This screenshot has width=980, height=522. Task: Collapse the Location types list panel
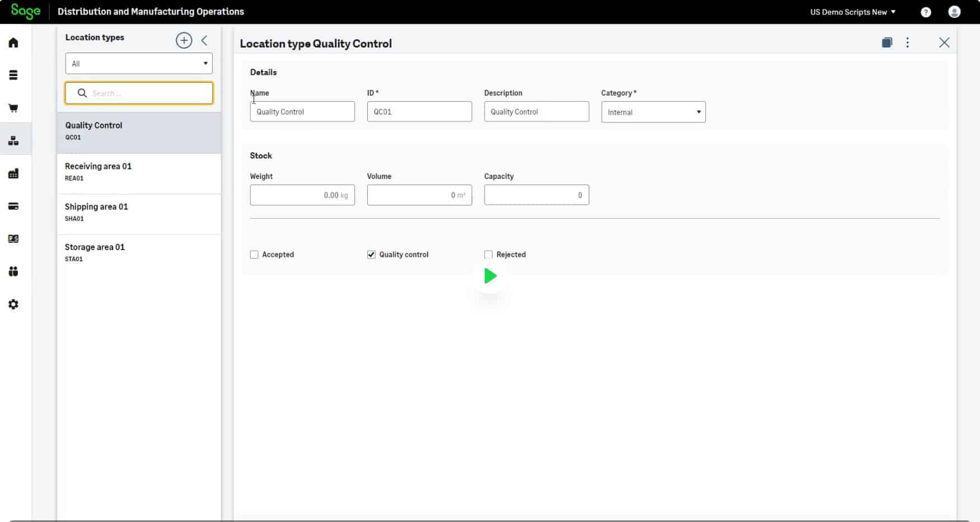click(x=204, y=40)
